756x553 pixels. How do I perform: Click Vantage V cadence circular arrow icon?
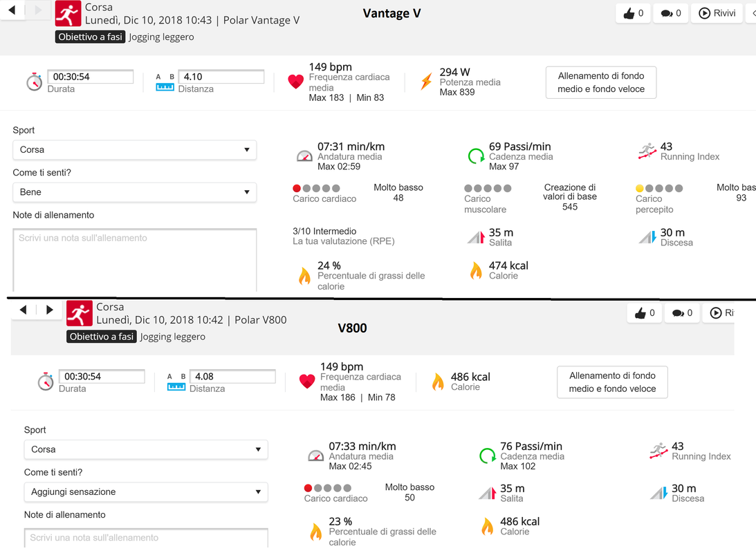point(476,156)
